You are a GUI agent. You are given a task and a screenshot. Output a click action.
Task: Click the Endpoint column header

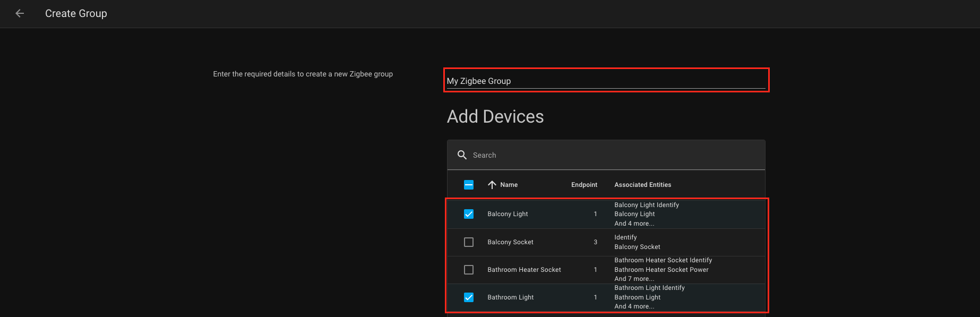pos(584,185)
